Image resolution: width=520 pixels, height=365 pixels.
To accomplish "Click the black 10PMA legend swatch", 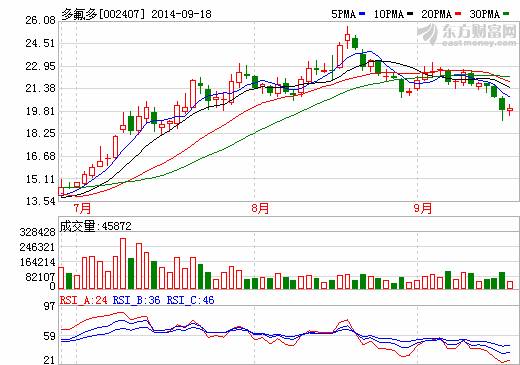I will (x=410, y=14).
